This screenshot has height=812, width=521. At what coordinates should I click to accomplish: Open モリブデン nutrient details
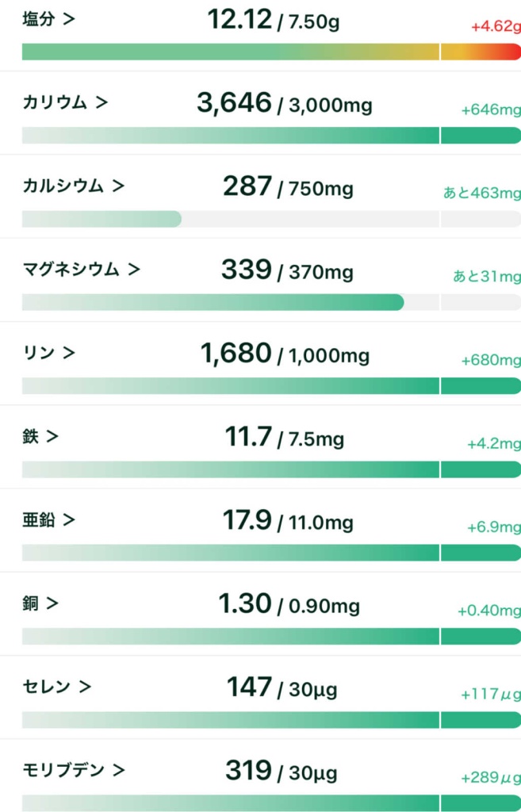click(118, 770)
